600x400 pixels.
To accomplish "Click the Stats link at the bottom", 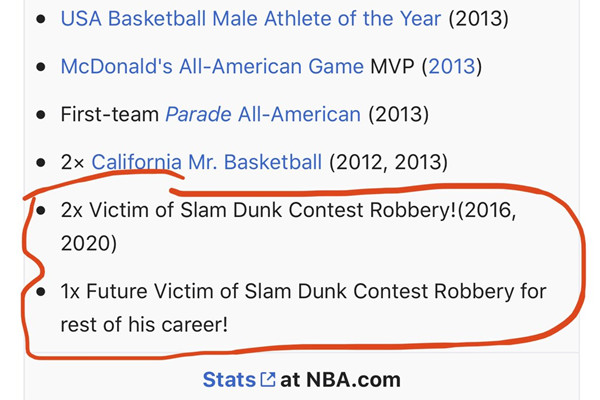I will [229, 380].
